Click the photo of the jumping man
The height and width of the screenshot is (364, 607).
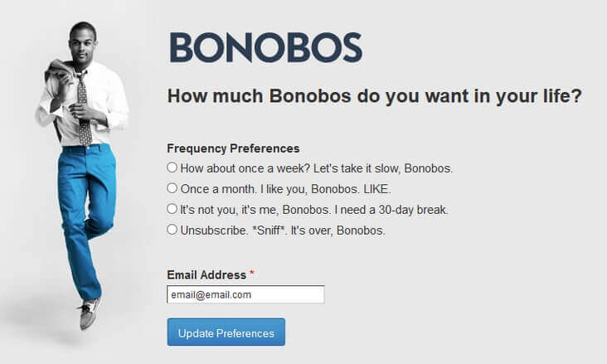pyautogui.click(x=83, y=166)
